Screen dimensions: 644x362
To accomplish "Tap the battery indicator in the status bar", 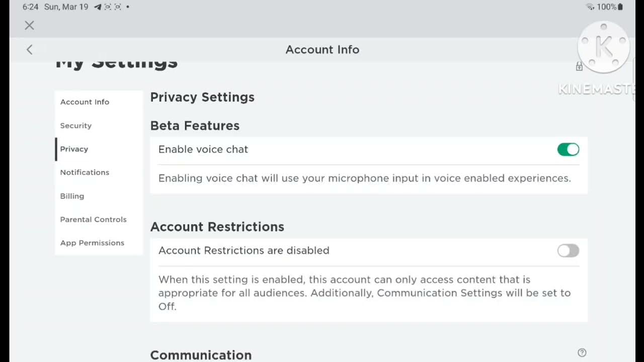I will (x=620, y=7).
